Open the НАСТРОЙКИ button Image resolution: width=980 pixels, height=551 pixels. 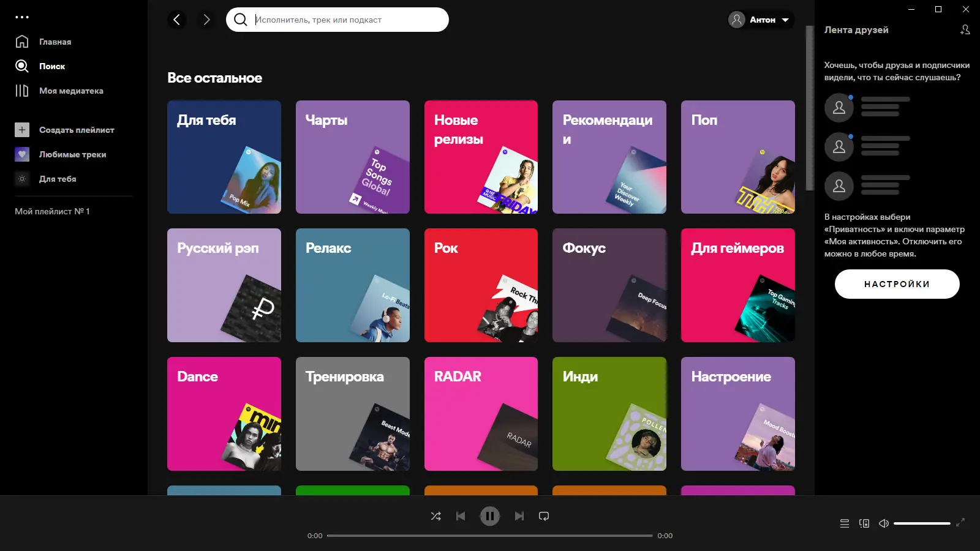[x=897, y=284]
